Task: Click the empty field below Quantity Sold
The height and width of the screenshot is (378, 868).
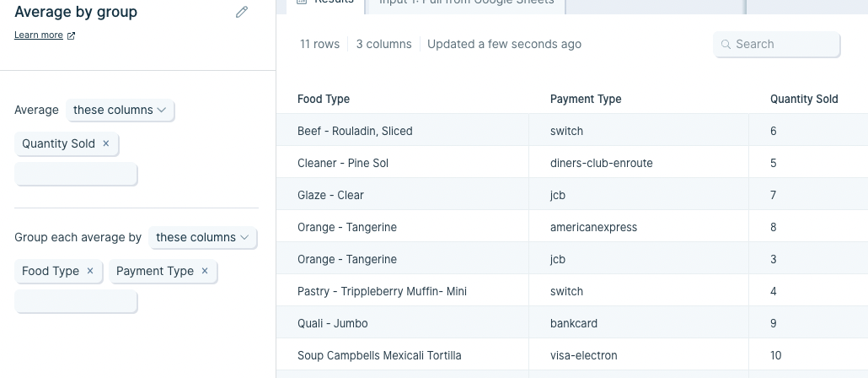Action: 76,174
